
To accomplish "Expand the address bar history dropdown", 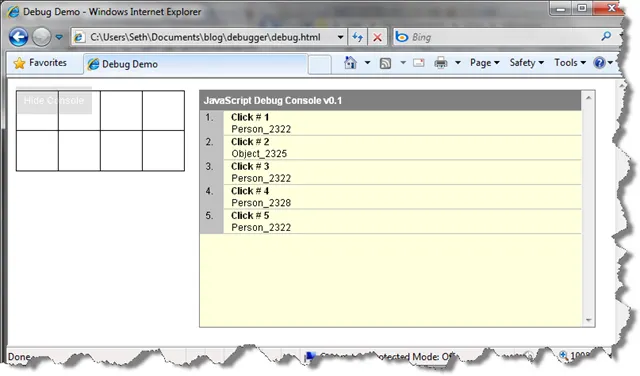I will tap(340, 37).
